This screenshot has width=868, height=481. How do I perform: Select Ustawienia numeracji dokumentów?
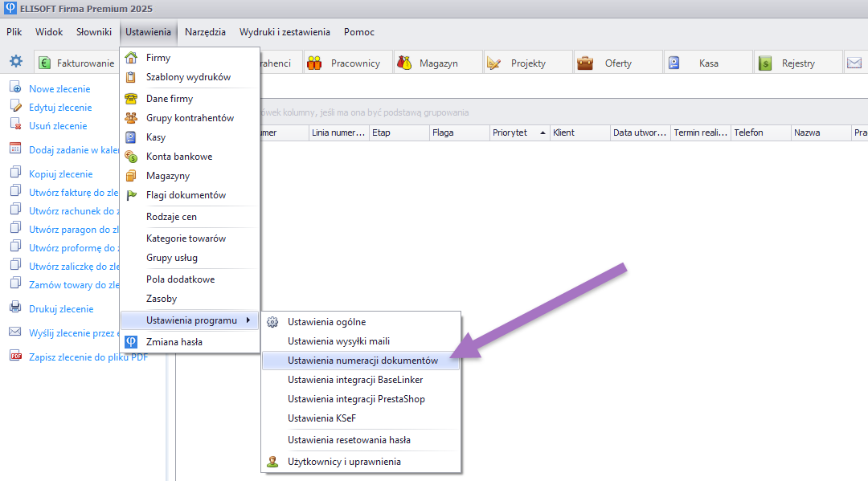362,361
